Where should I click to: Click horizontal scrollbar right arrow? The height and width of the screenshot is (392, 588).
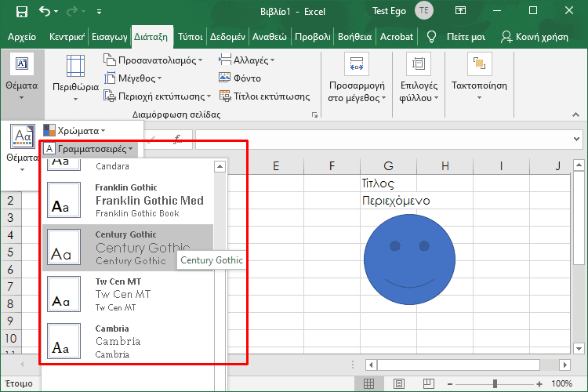(564, 365)
